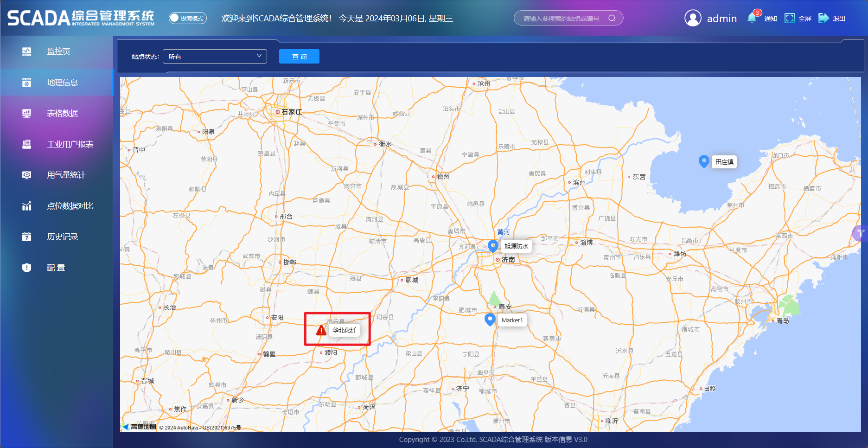Open 配置 in the sidebar
868x448 pixels.
point(57,268)
